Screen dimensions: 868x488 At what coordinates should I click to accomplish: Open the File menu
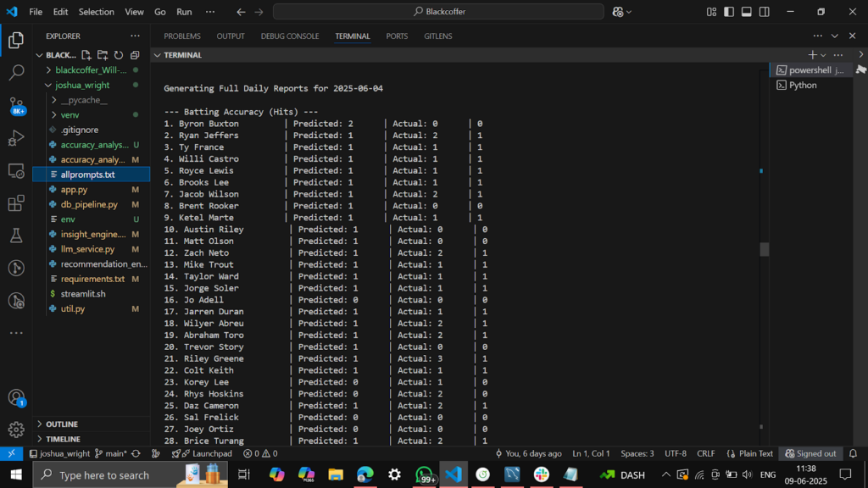pos(36,12)
